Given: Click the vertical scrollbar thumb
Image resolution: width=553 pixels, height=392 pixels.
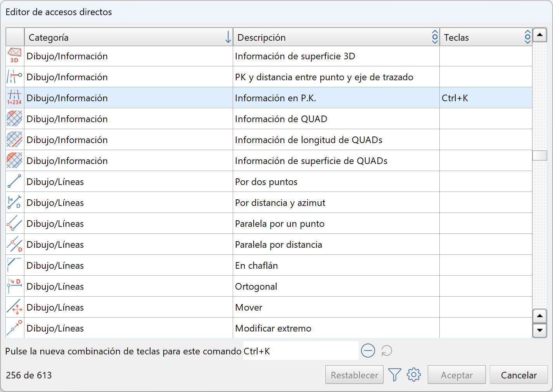Looking at the screenshot, I should (x=540, y=155).
